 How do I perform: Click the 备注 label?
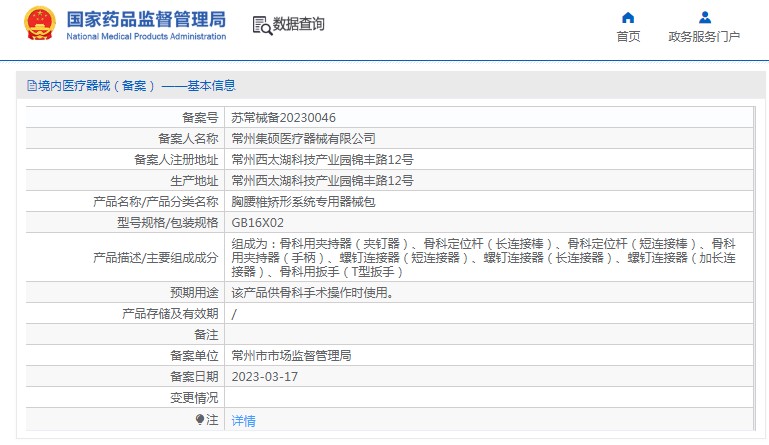[206, 335]
